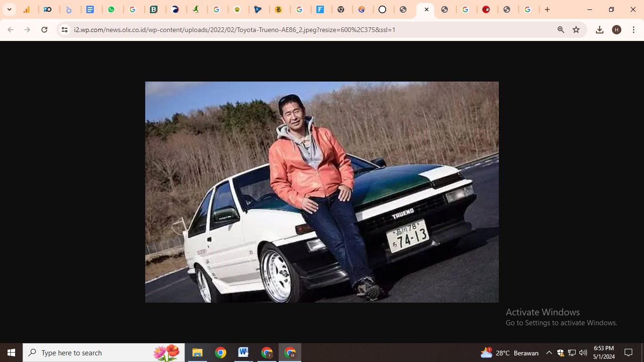The image size is (644, 362).
Task: Expand the tab search dropdown arrow
Action: (x=9, y=9)
